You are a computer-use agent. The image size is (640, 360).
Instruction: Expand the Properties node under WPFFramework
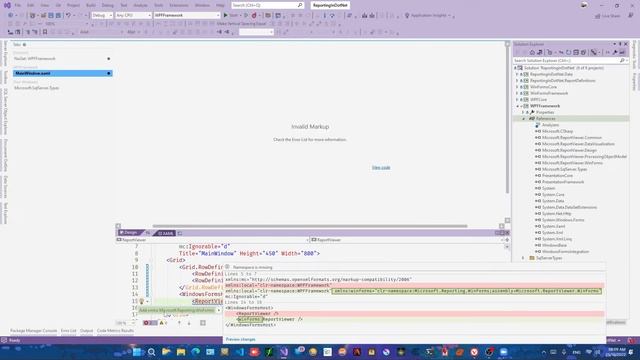(x=523, y=112)
